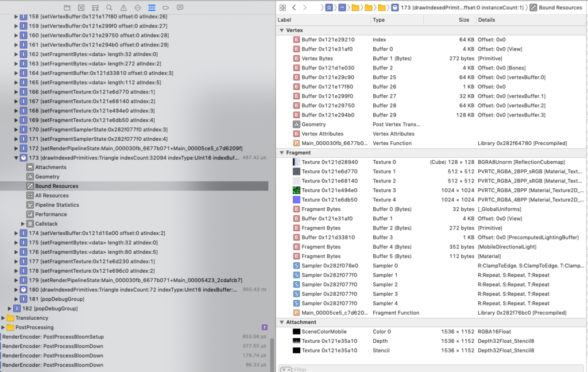
Task: Select Sampler 1 R:Repeat row
Action: [432, 275]
